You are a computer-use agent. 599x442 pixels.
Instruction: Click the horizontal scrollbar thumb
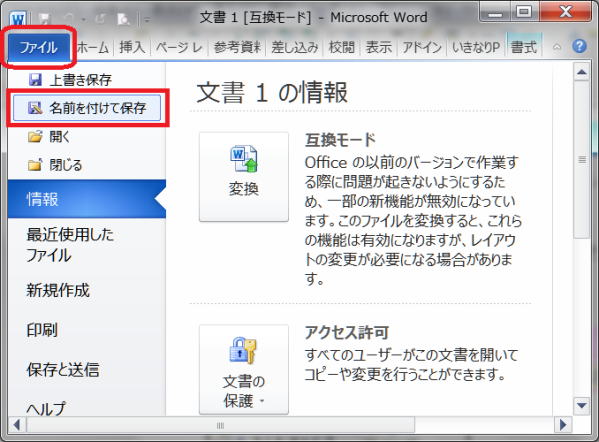[x=220, y=425]
